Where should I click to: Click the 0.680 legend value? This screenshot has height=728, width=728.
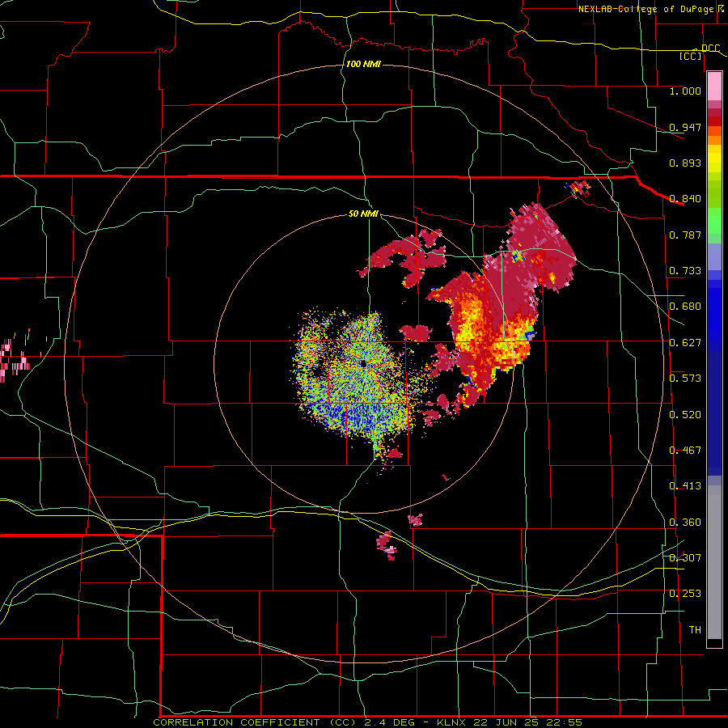(x=685, y=307)
